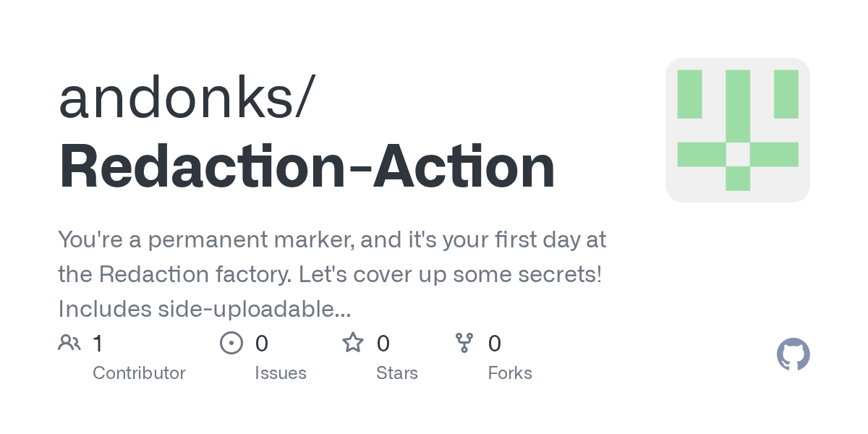Image resolution: width=868 pixels, height=434 pixels.
Task: Select the Contributor label
Action: tap(139, 373)
